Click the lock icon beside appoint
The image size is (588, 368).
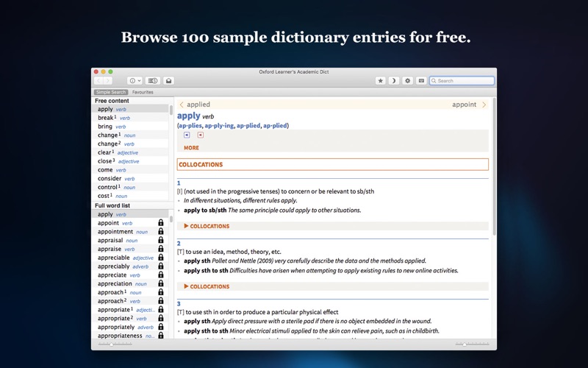pos(161,223)
